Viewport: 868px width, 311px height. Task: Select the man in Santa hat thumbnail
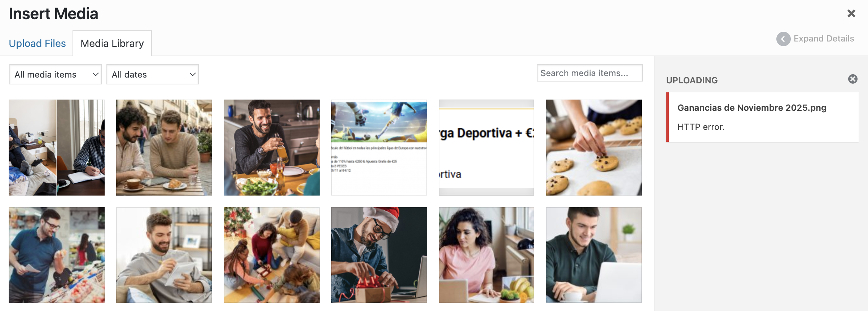tap(379, 255)
